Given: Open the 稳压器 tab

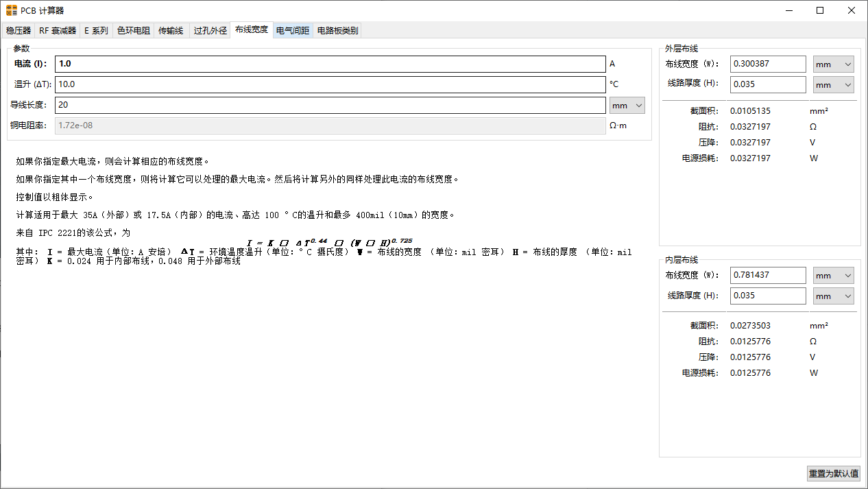Looking at the screenshot, I should coord(19,31).
